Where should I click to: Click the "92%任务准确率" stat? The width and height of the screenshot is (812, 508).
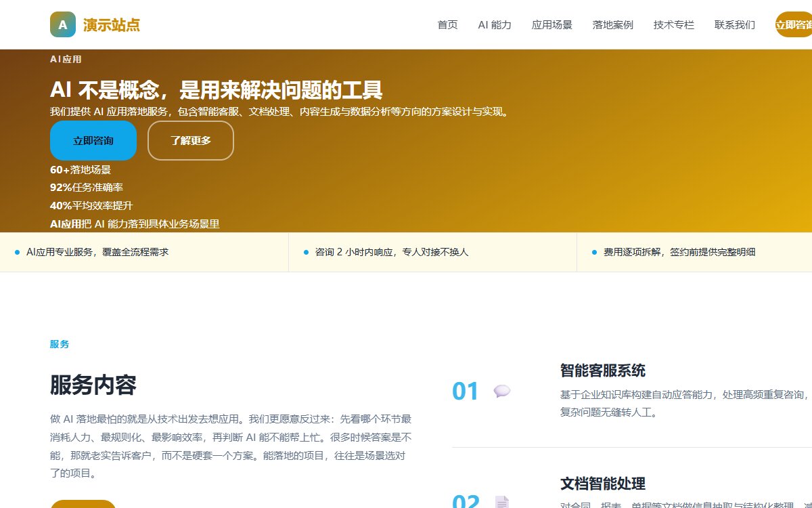click(x=87, y=188)
